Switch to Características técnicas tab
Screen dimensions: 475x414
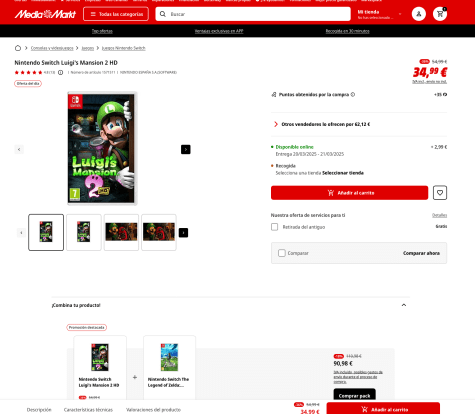pyautogui.click(x=88, y=410)
